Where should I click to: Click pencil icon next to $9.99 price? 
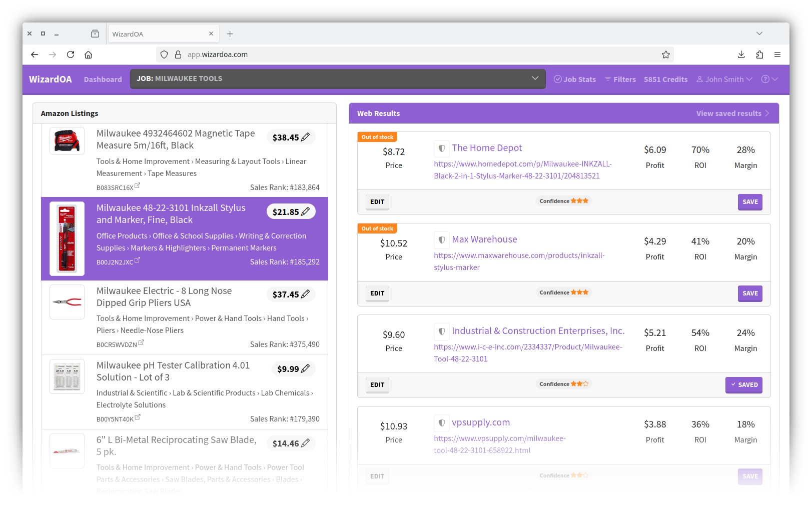305,368
